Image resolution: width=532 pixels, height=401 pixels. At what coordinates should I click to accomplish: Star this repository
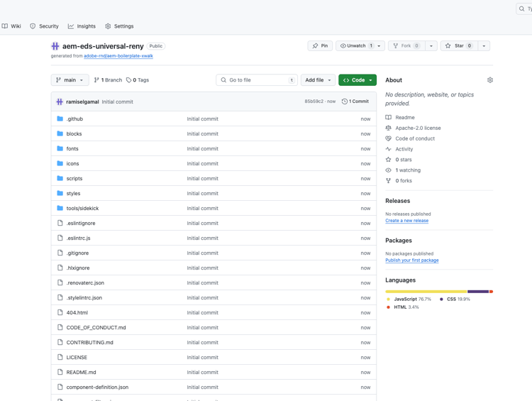(x=459, y=46)
